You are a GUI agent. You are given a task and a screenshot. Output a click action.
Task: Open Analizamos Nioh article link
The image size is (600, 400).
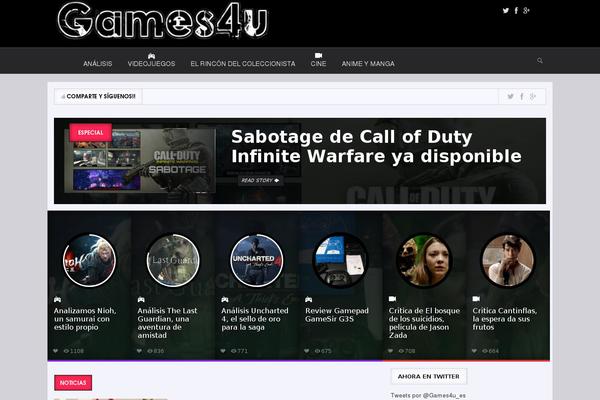pos(85,319)
